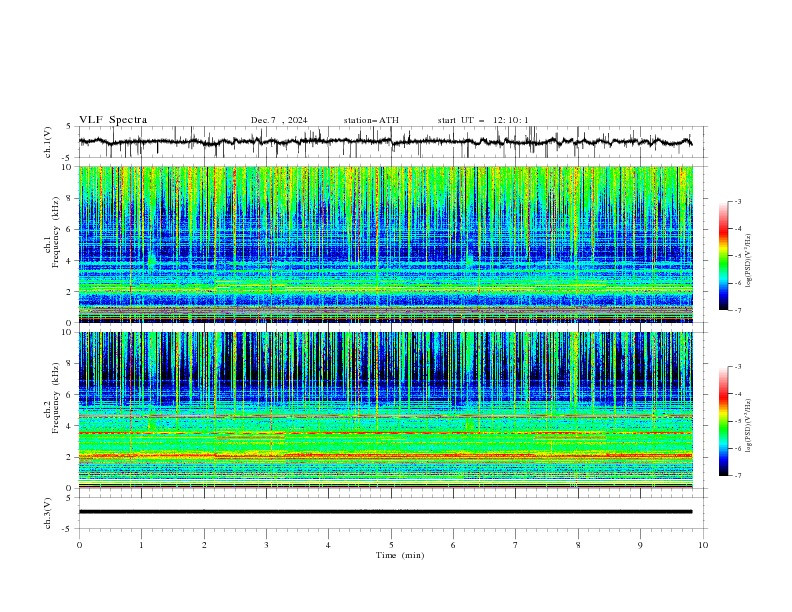
Task: Click the ch.1 Frequency (kHz) axis label
Action: pos(53,232)
